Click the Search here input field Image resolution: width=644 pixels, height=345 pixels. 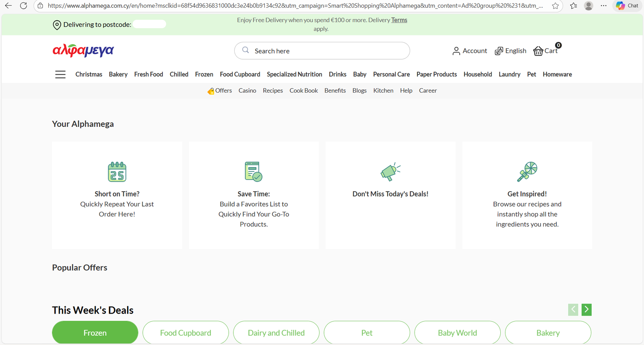[x=322, y=51]
